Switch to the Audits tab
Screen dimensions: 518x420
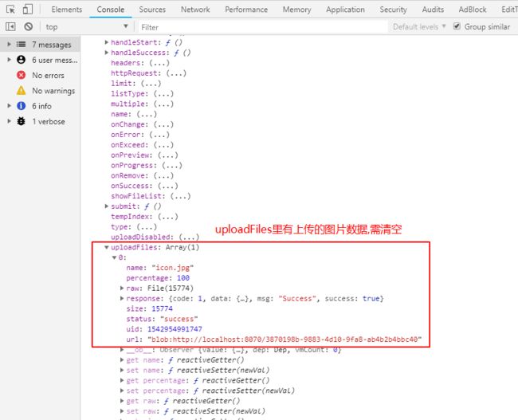pyautogui.click(x=433, y=10)
